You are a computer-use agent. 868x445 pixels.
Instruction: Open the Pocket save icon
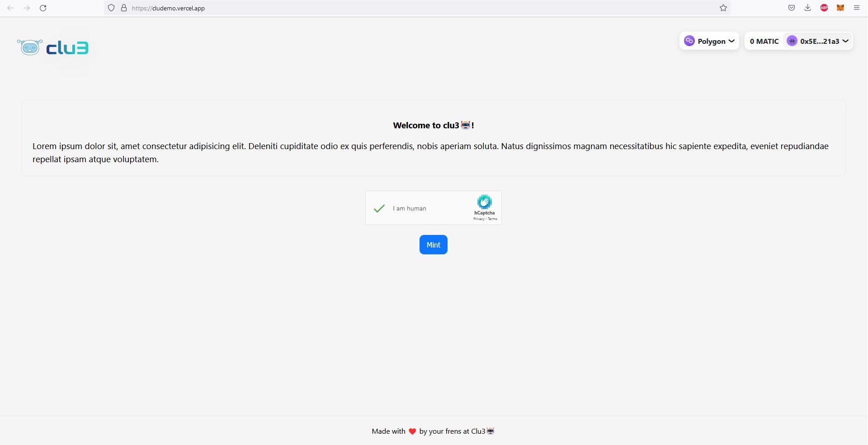pos(792,8)
